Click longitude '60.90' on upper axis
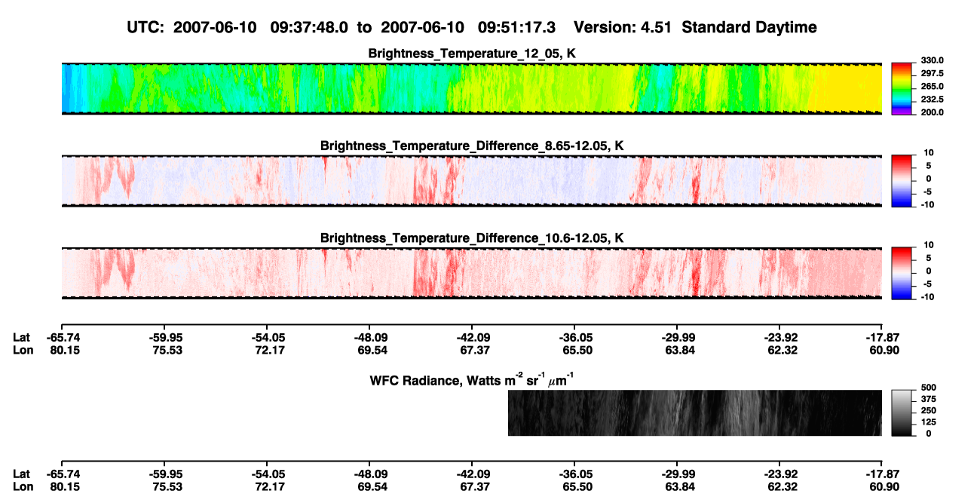The image size is (980, 503). coord(883,349)
